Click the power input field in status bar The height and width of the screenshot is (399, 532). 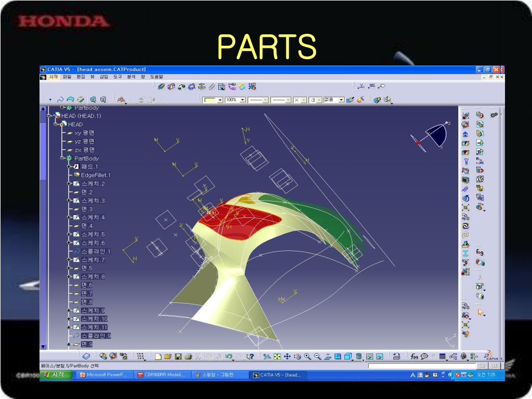pyautogui.click(x=423, y=366)
